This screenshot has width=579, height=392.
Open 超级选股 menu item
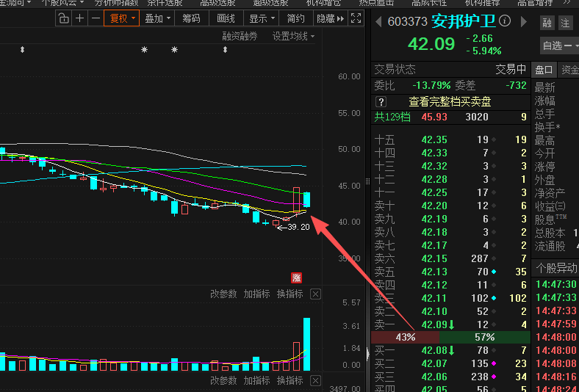tap(270, 3)
